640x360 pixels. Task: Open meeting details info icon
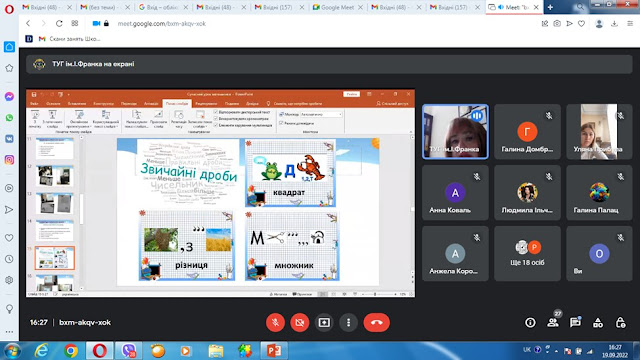pos(530,323)
